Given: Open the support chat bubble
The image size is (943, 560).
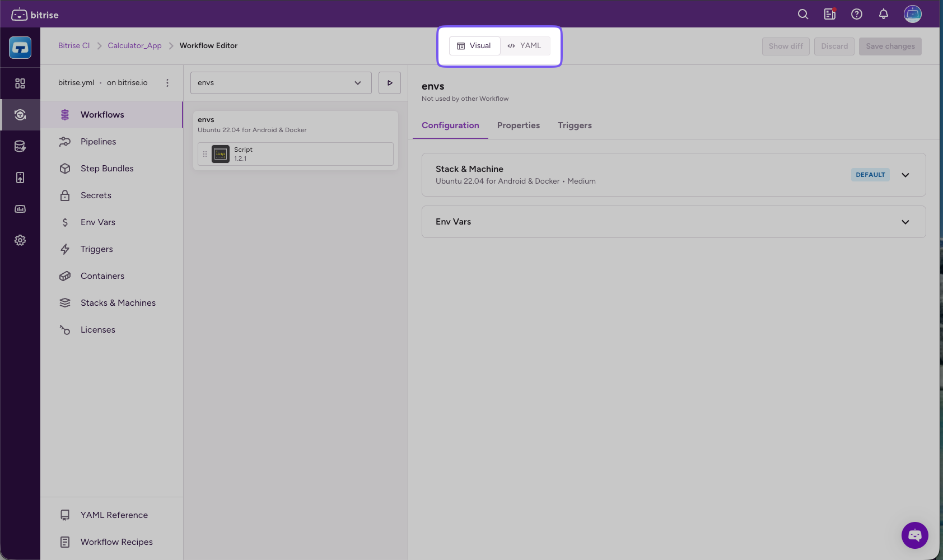Looking at the screenshot, I should 915,535.
